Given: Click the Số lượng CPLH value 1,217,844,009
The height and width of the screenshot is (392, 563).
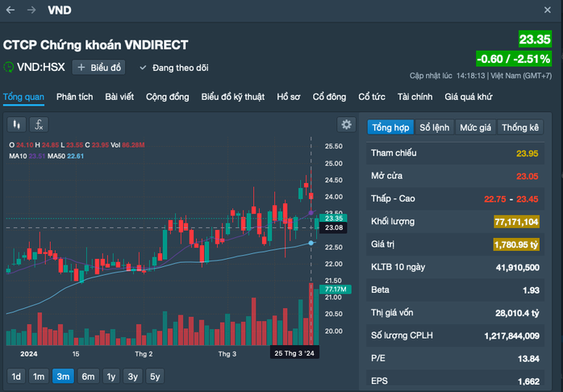Looking at the screenshot, I should (x=511, y=336).
